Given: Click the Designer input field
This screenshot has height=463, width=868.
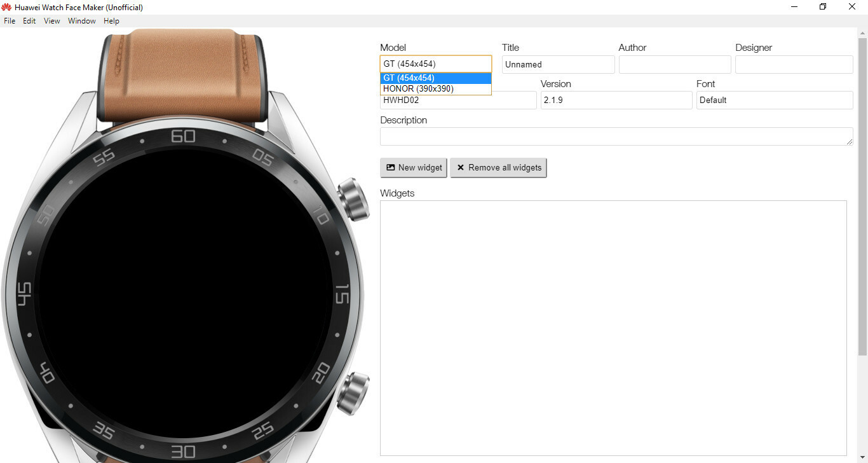Looking at the screenshot, I should click(794, 64).
